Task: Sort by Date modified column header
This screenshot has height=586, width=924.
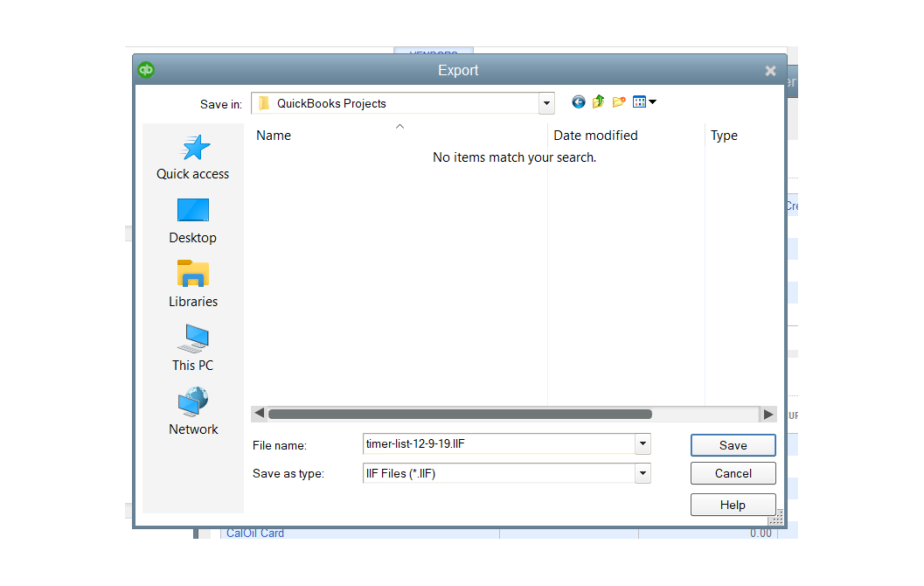Action: point(595,136)
